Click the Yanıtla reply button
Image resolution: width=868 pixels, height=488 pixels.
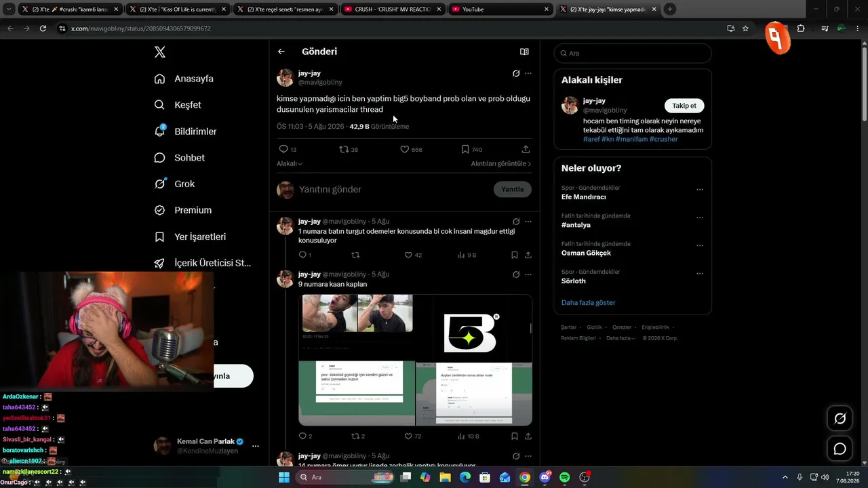[513, 189]
